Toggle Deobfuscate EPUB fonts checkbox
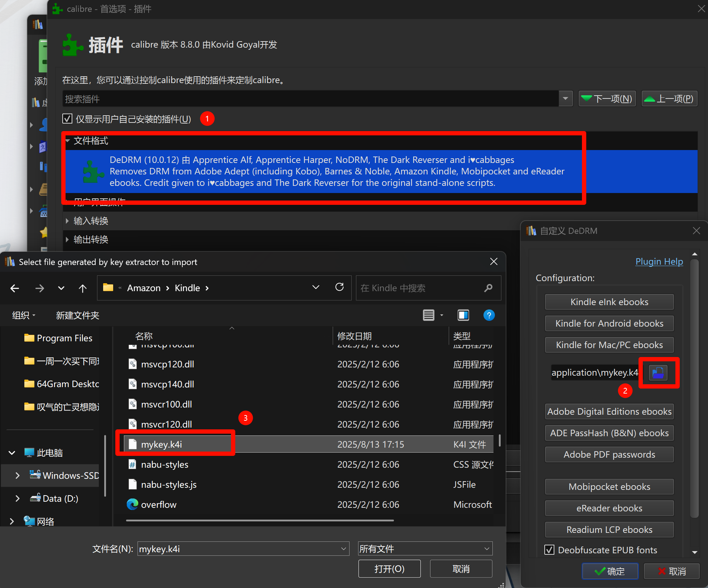 point(549,550)
